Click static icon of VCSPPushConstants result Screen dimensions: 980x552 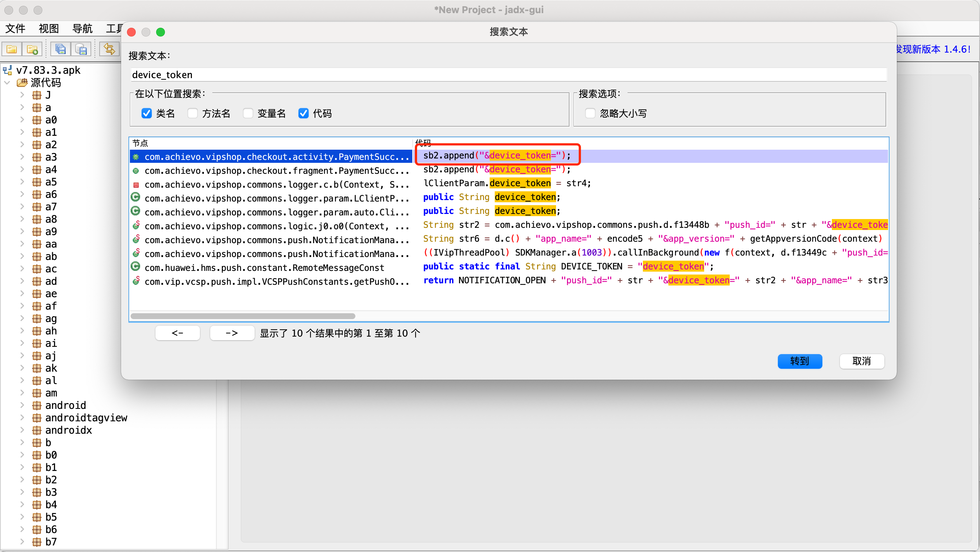[x=136, y=281]
